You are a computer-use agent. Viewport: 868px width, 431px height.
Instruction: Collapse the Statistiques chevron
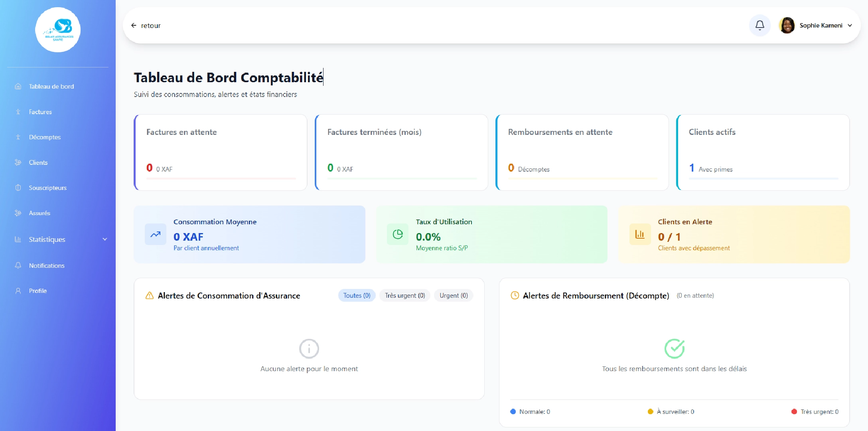click(x=105, y=239)
